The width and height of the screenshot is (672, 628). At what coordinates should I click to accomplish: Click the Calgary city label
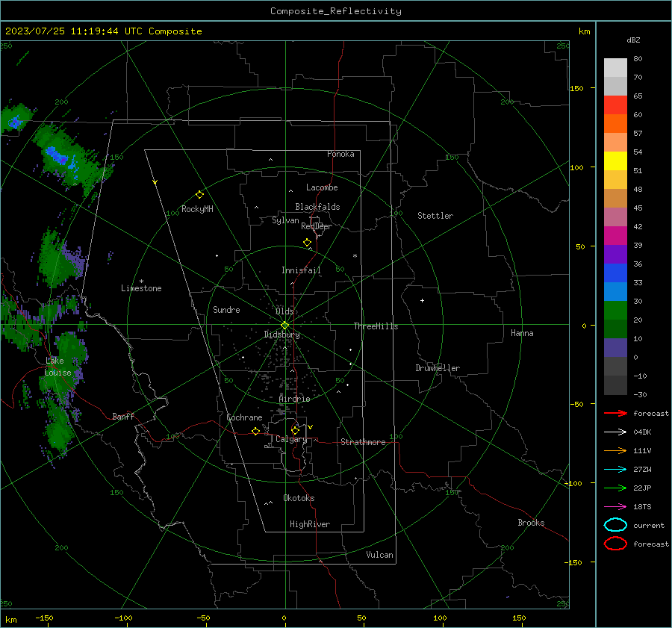coord(291,439)
